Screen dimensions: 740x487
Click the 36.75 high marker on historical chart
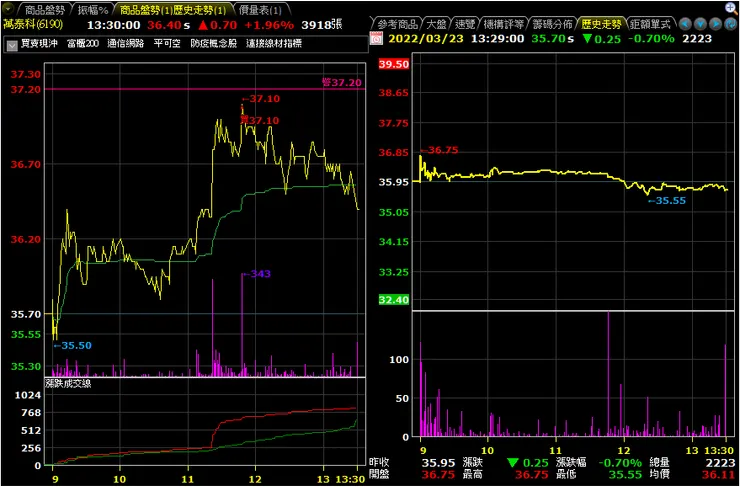click(x=439, y=151)
